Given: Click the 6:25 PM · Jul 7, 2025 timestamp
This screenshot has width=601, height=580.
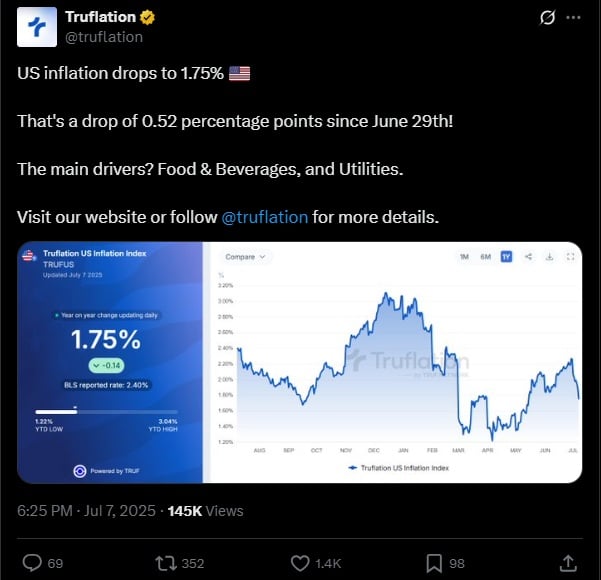Looking at the screenshot, I should pyautogui.click(x=87, y=510).
